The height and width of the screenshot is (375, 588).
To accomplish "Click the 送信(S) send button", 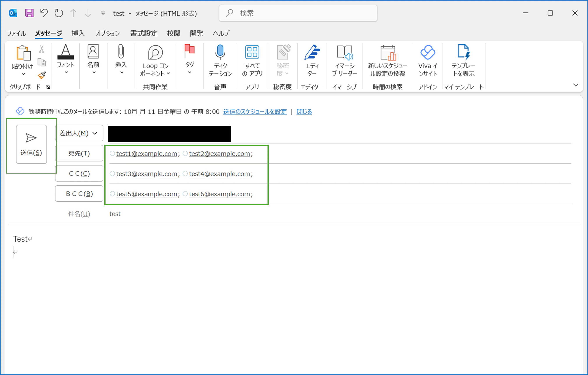I will pos(31,144).
